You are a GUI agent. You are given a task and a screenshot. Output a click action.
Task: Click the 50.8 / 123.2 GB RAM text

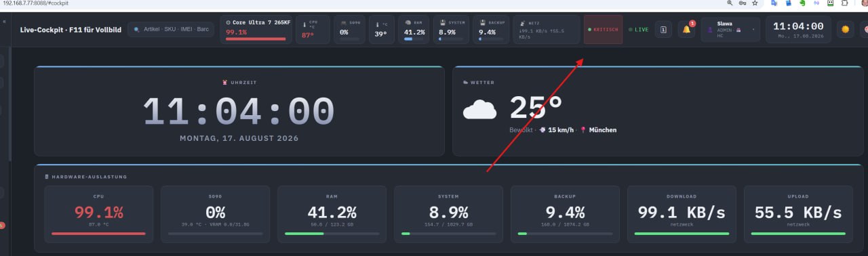(332, 224)
